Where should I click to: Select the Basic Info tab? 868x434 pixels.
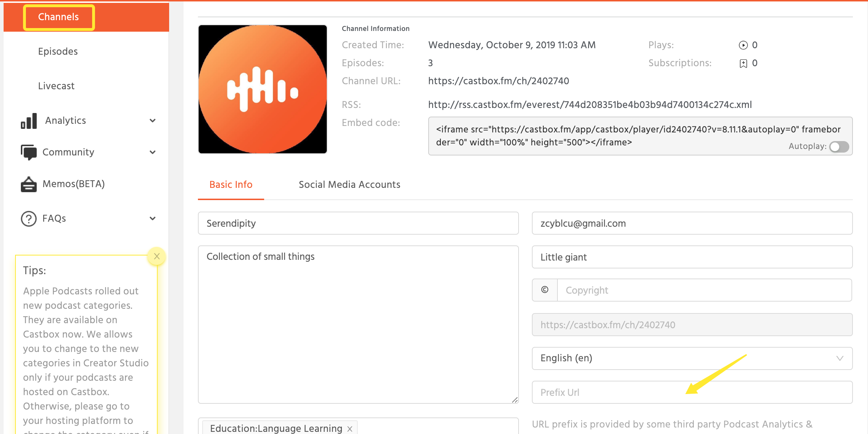tap(231, 185)
